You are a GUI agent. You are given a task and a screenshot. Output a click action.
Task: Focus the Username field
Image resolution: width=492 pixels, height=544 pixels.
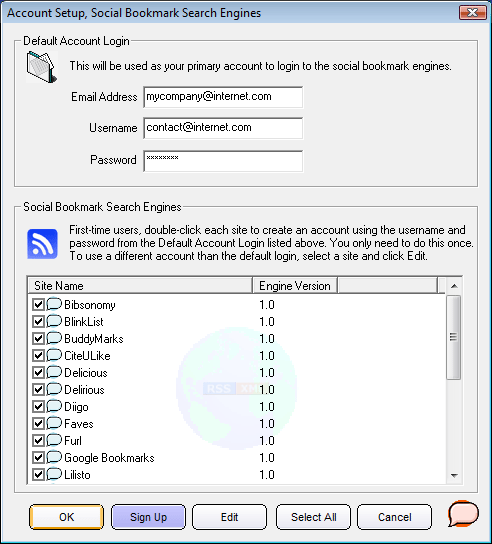tap(223, 128)
